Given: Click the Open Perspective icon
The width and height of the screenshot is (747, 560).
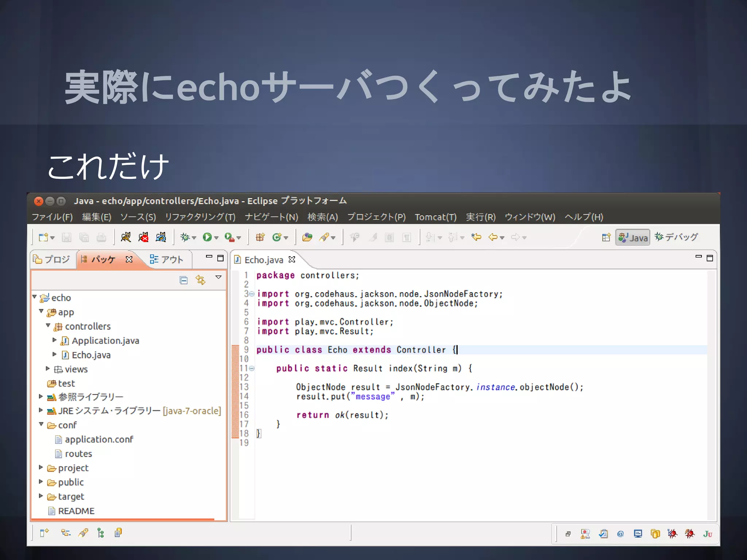Looking at the screenshot, I should pyautogui.click(x=606, y=238).
